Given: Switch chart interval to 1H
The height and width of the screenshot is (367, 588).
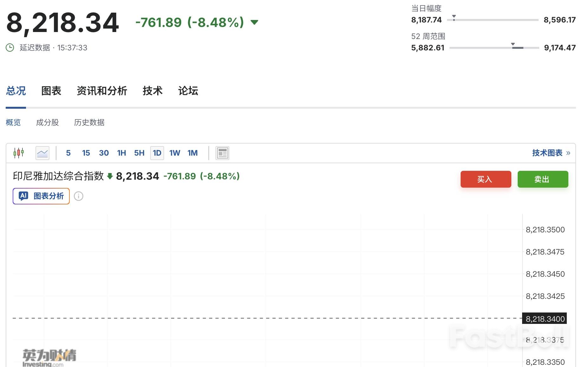Looking at the screenshot, I should [x=121, y=153].
